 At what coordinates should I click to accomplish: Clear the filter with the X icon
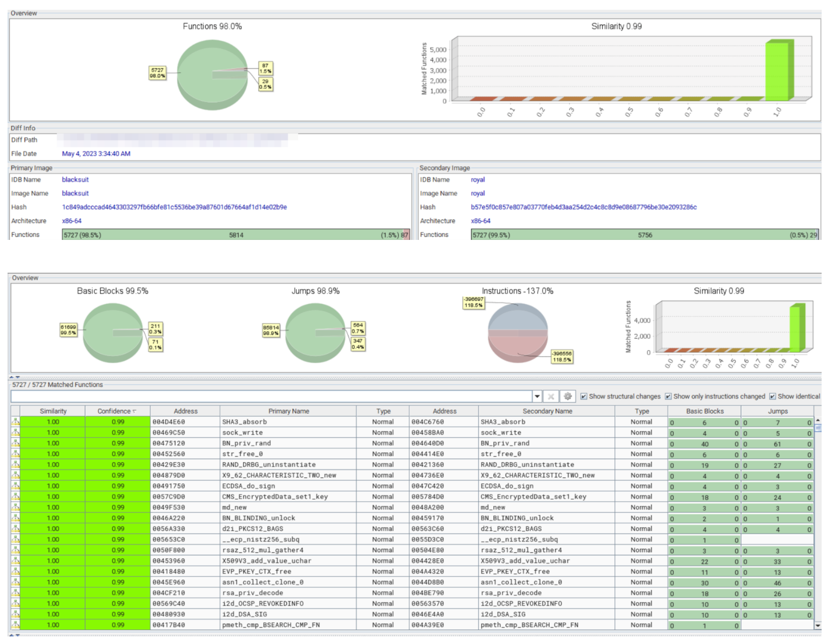(550, 396)
